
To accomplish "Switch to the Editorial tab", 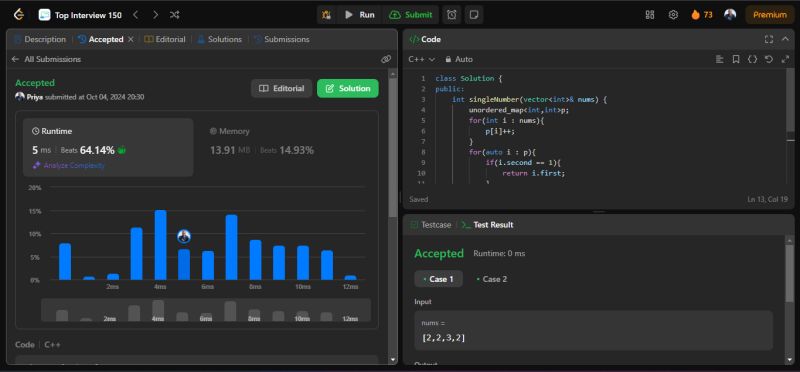I will tap(165, 39).
